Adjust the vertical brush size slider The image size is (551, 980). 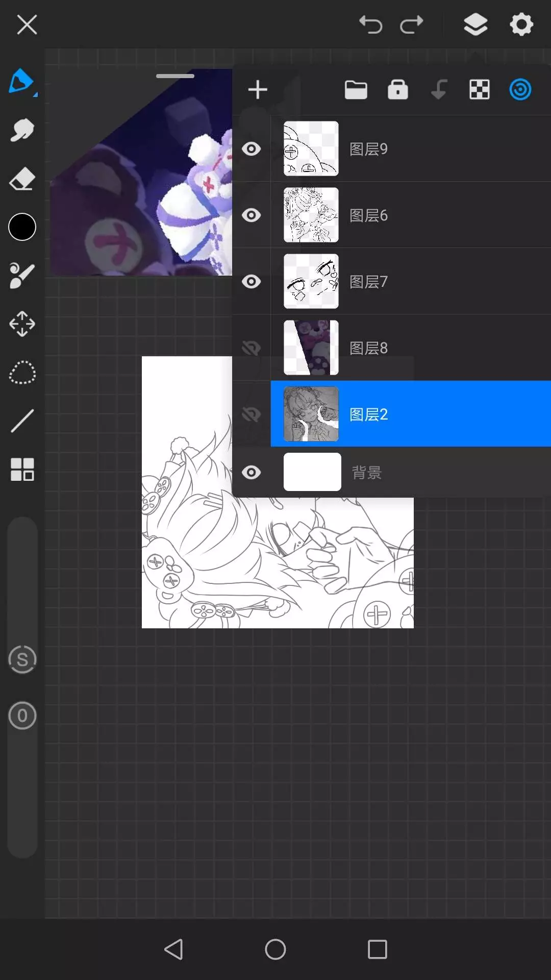tap(22, 687)
